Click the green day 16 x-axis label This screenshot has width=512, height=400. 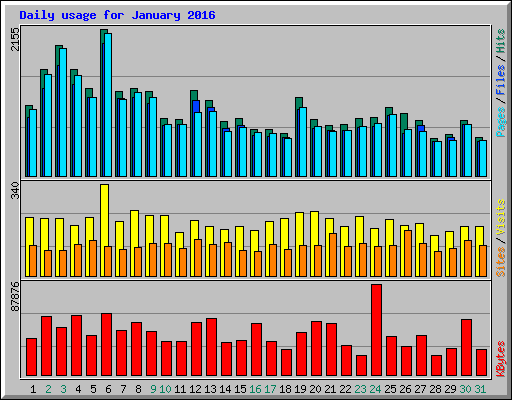click(255, 389)
